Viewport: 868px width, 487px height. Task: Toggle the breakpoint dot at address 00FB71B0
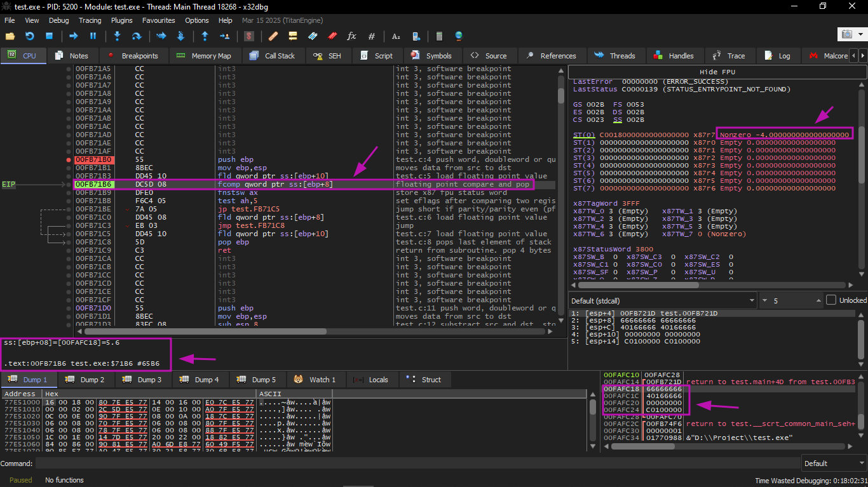[x=69, y=159]
